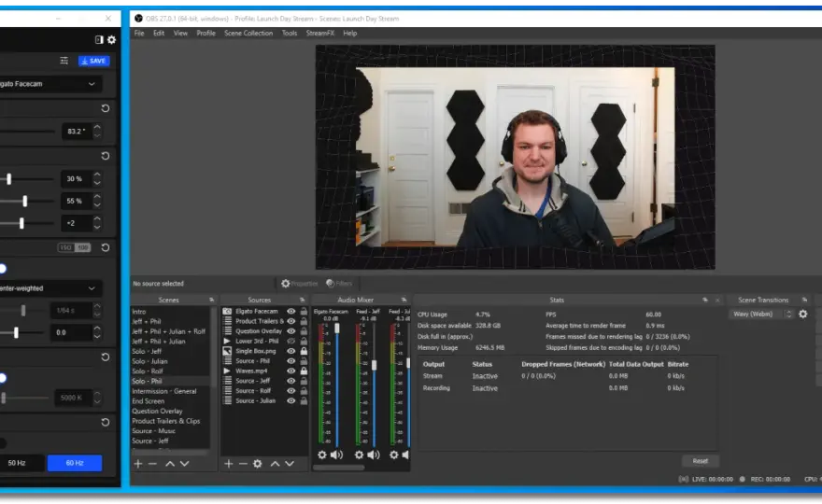Open the Elgato Facecam device dropdown
This screenshot has width=822, height=504.
pos(50,84)
